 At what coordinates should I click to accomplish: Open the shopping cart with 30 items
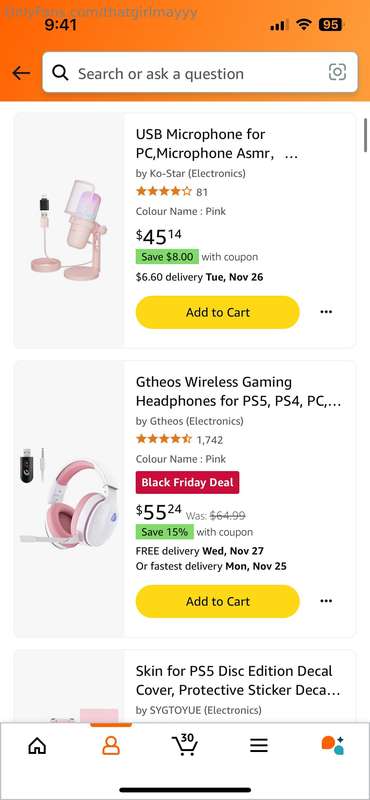pyautogui.click(x=184, y=745)
